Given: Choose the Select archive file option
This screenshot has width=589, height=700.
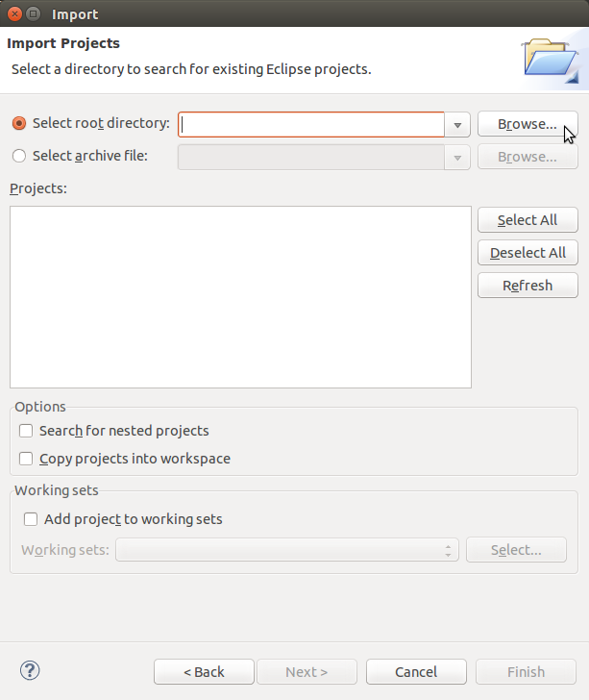Looking at the screenshot, I should pos(19,155).
